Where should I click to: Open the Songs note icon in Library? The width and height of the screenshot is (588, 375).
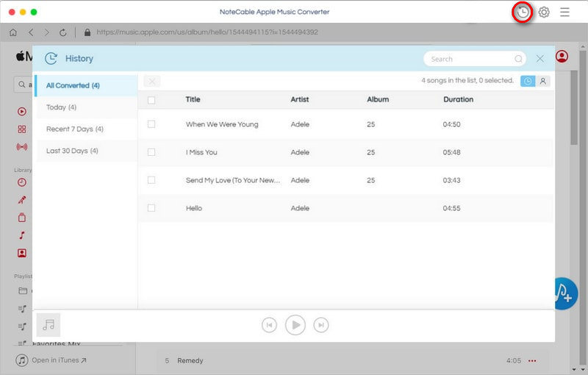(x=22, y=235)
